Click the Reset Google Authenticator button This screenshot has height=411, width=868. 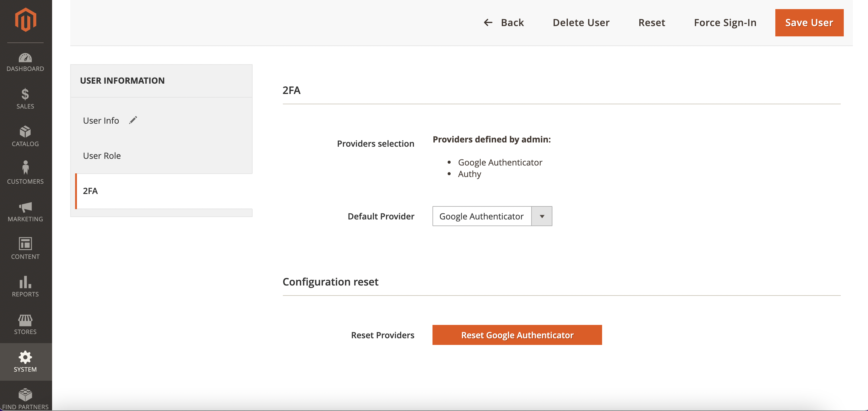(517, 335)
